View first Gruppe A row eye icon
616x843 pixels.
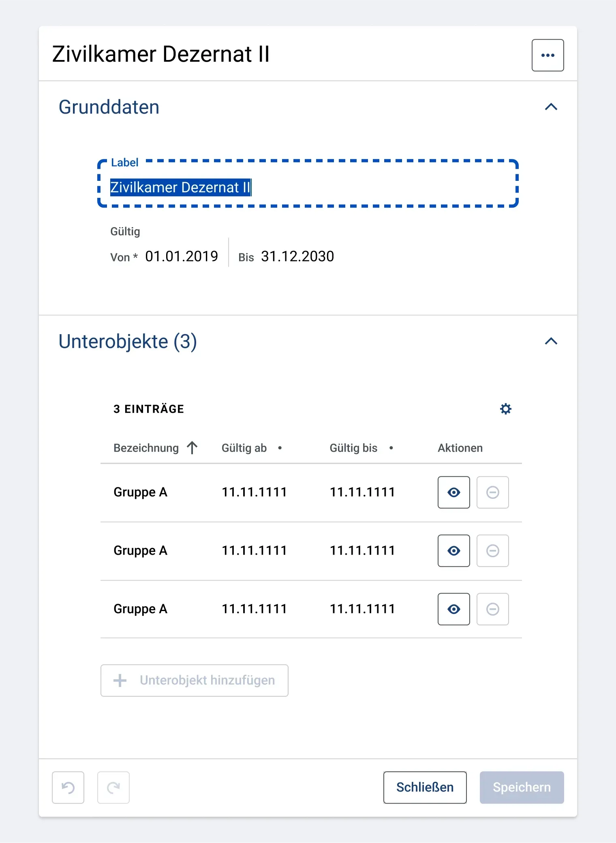coord(454,492)
